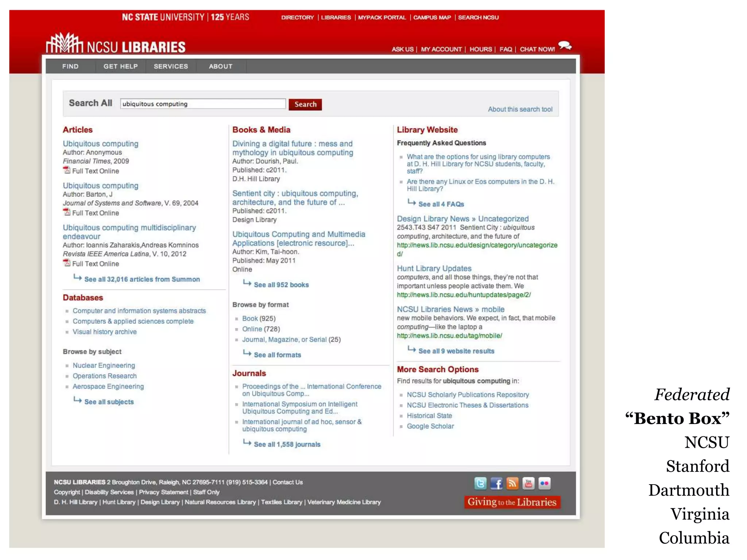Open the GET HELP menu
747x560 pixels.
tap(121, 66)
